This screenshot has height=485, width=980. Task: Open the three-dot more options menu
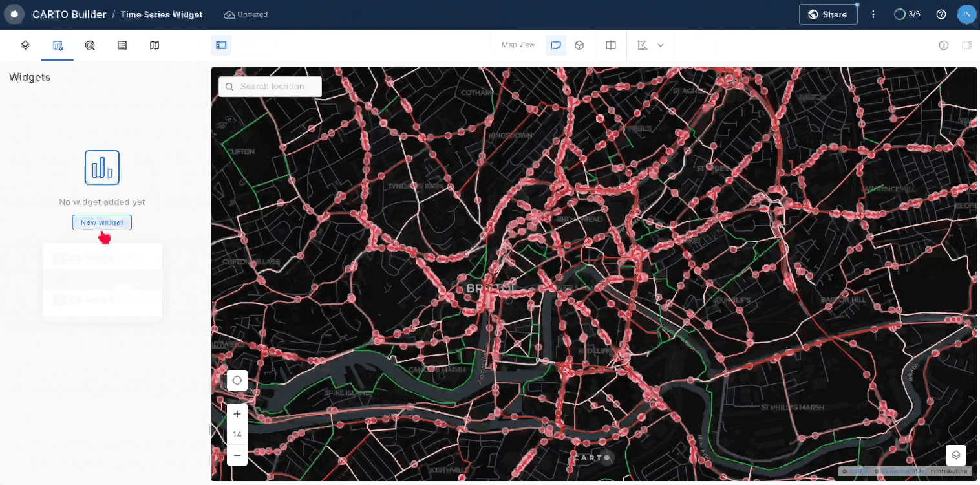tap(873, 14)
